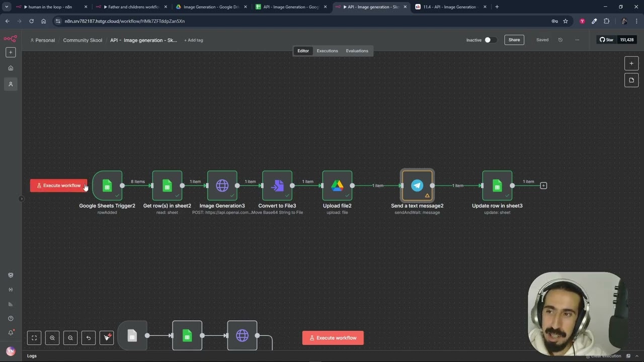Click the 151,428 star count
The height and width of the screenshot is (362, 644).
[627, 40]
